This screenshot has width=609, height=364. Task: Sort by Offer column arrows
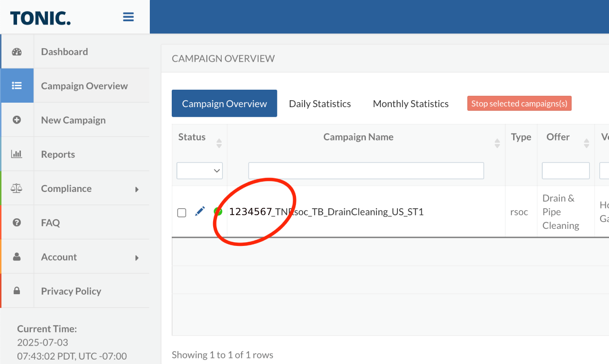coord(586,143)
